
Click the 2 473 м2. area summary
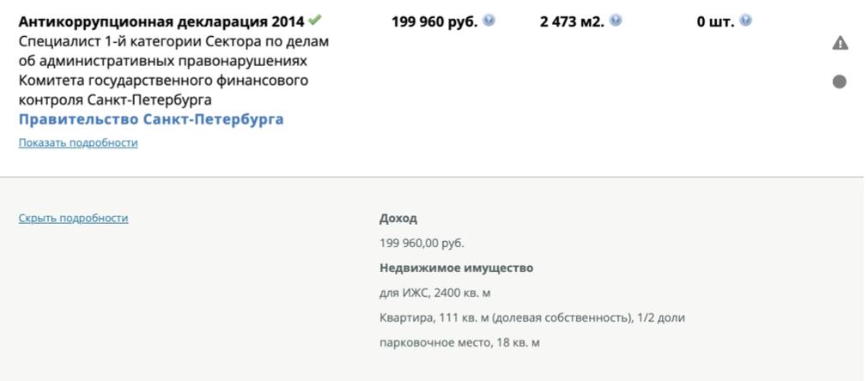coord(572,21)
